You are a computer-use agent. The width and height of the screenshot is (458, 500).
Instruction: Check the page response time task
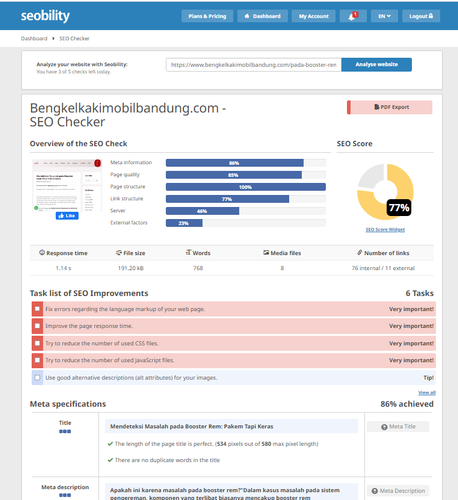click(x=37, y=326)
